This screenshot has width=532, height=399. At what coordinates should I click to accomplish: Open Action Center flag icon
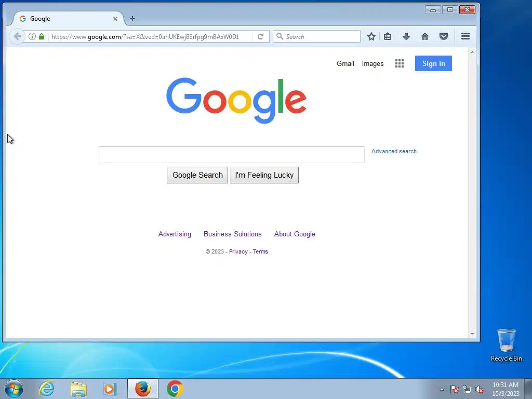(x=455, y=389)
